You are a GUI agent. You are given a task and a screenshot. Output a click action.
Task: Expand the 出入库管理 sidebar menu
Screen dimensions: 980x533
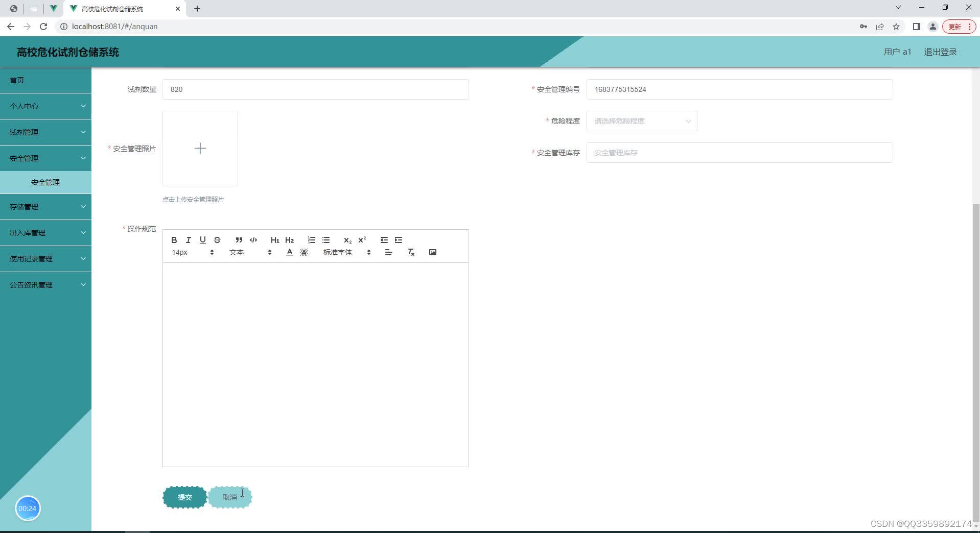(45, 233)
